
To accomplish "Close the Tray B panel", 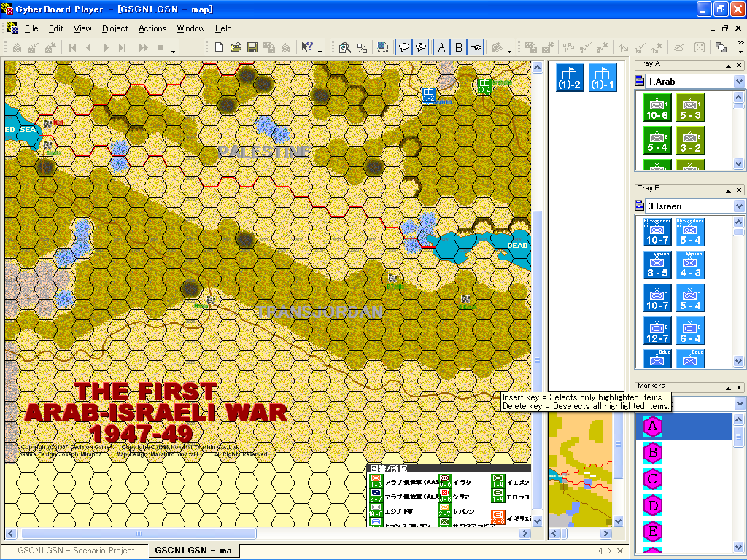I will pyautogui.click(x=740, y=190).
